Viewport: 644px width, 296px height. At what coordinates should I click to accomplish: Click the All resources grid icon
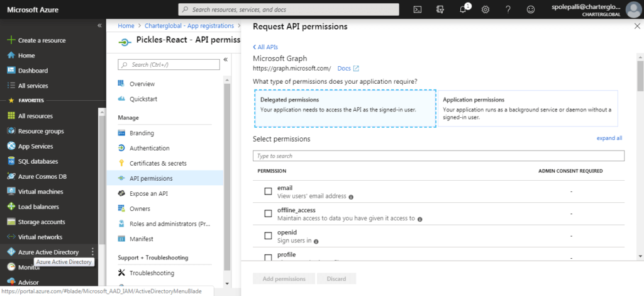[x=11, y=116]
